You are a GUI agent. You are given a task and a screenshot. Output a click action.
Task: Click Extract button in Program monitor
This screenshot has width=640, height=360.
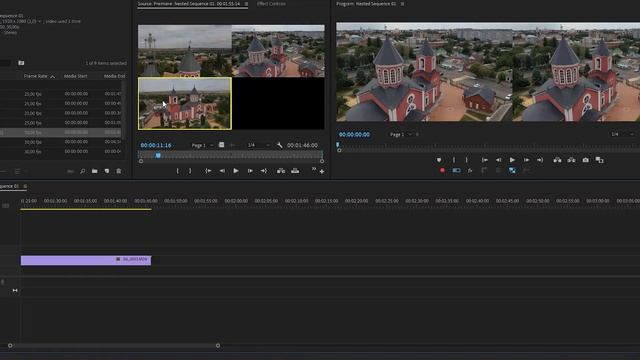(x=571, y=160)
